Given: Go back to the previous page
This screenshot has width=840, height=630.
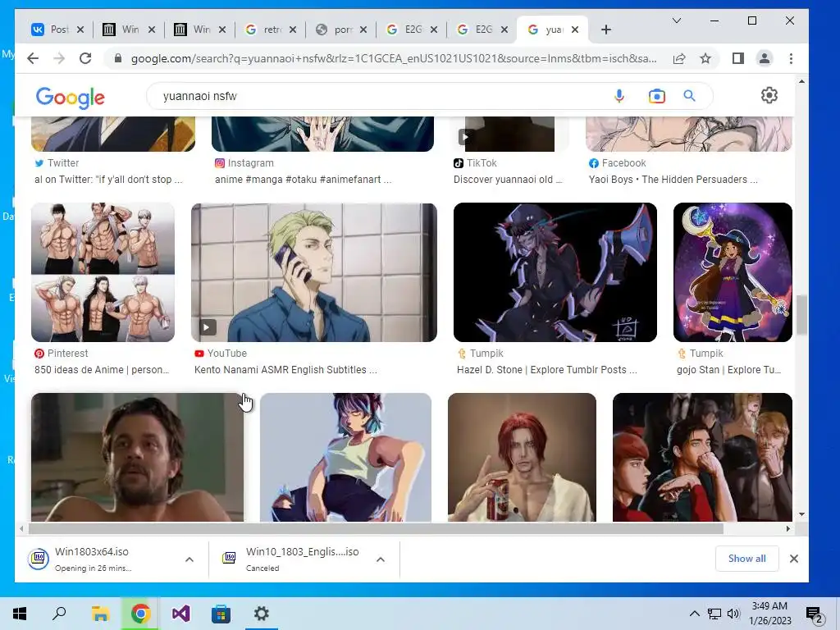Looking at the screenshot, I should point(33,58).
